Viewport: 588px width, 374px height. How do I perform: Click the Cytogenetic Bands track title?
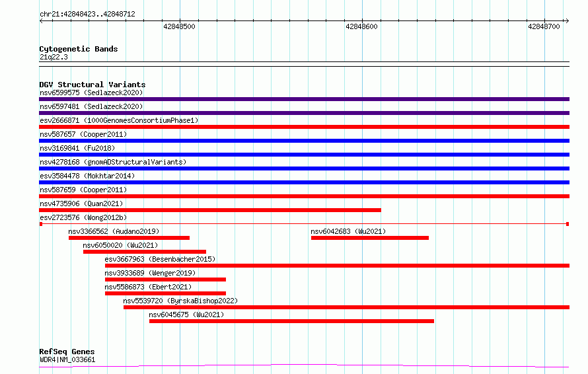pyautogui.click(x=79, y=49)
